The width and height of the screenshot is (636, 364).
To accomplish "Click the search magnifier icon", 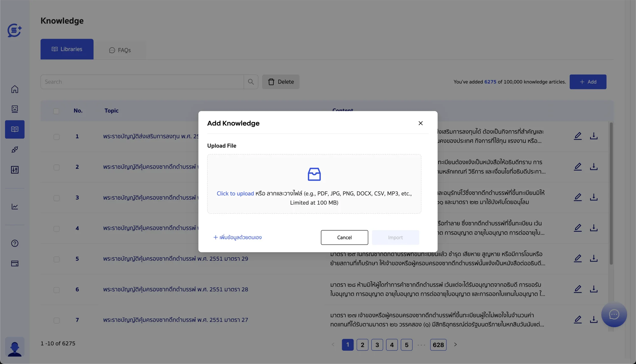I will 251,82.
